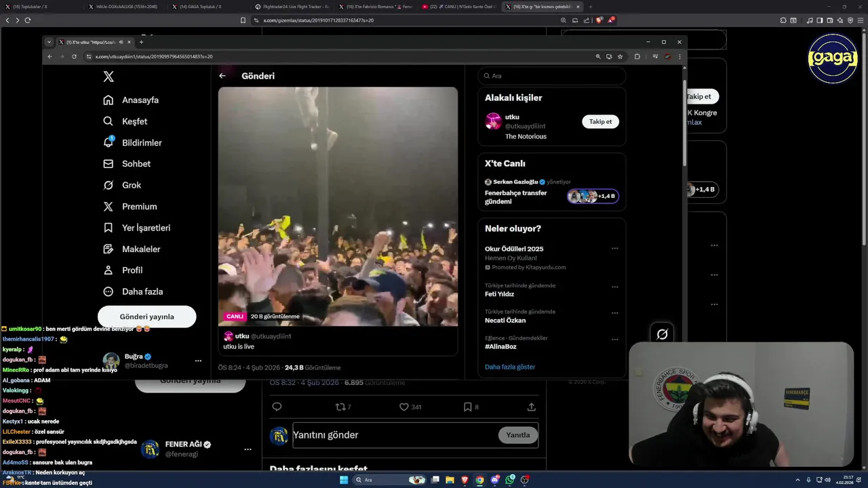Open Necati Özkan trending topic

[x=505, y=321]
